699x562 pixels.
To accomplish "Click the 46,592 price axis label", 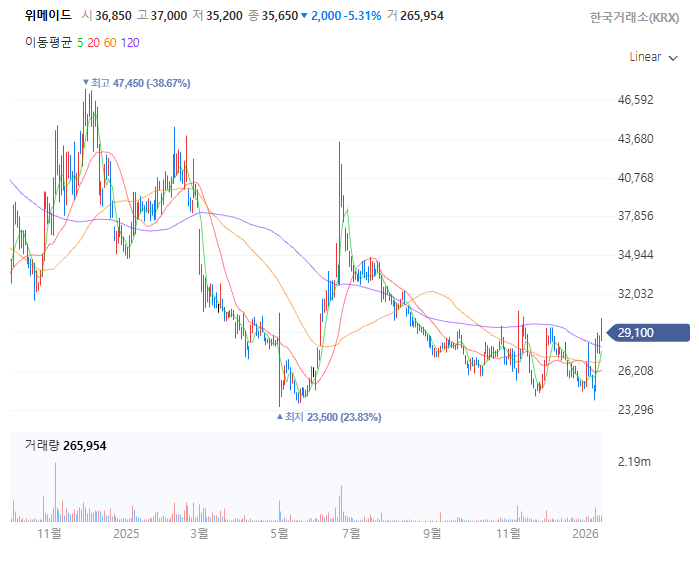I will click(x=636, y=100).
